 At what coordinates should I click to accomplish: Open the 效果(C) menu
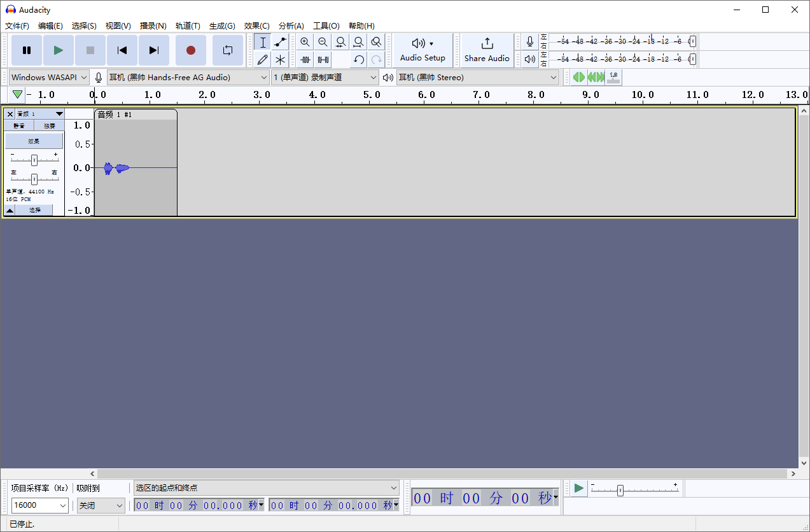pos(257,26)
